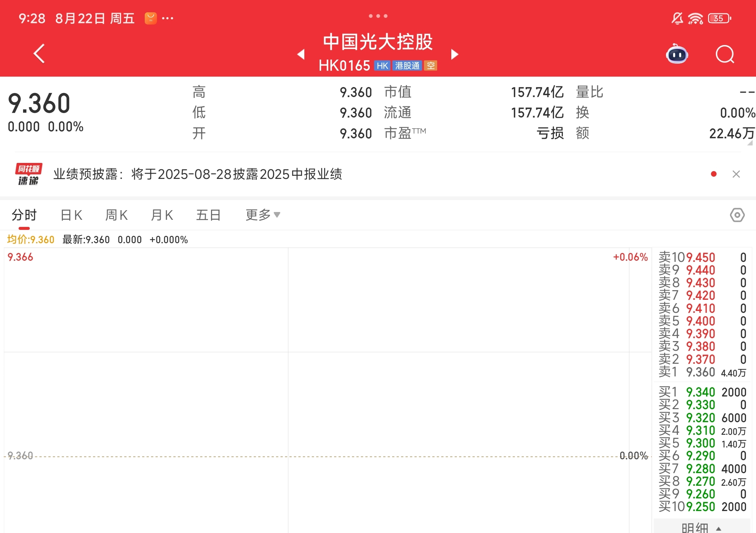Tap the red dot on the news banner
The height and width of the screenshot is (533, 756).
click(x=714, y=174)
